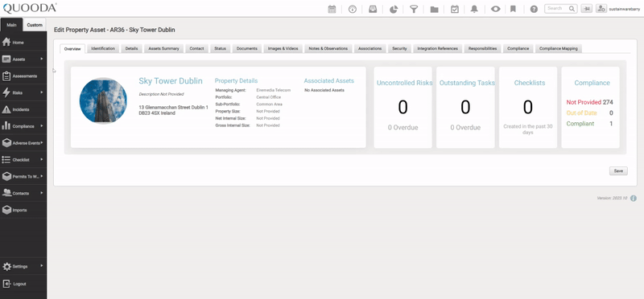Expand the Assets submenu arrow
The height and width of the screenshot is (299, 644).
point(42,59)
